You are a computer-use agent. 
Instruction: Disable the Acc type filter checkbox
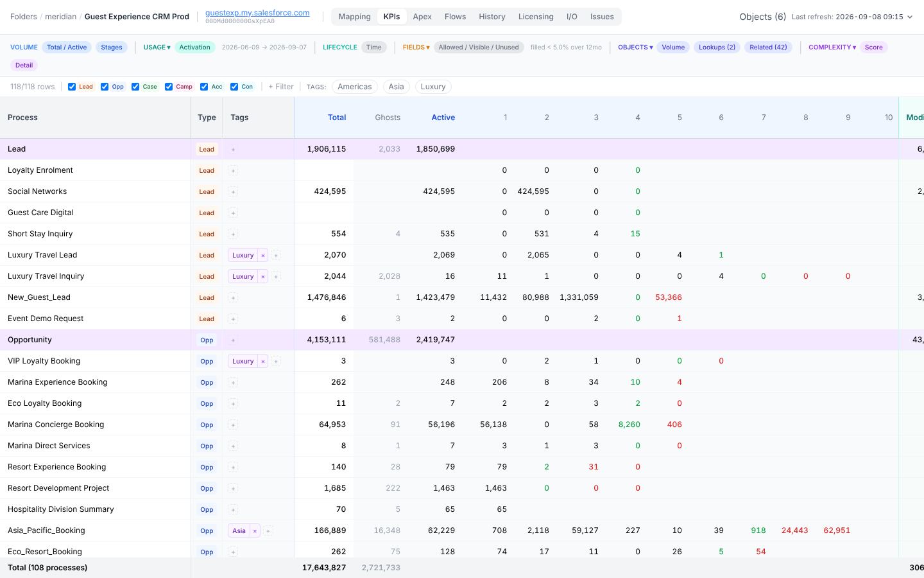point(204,87)
